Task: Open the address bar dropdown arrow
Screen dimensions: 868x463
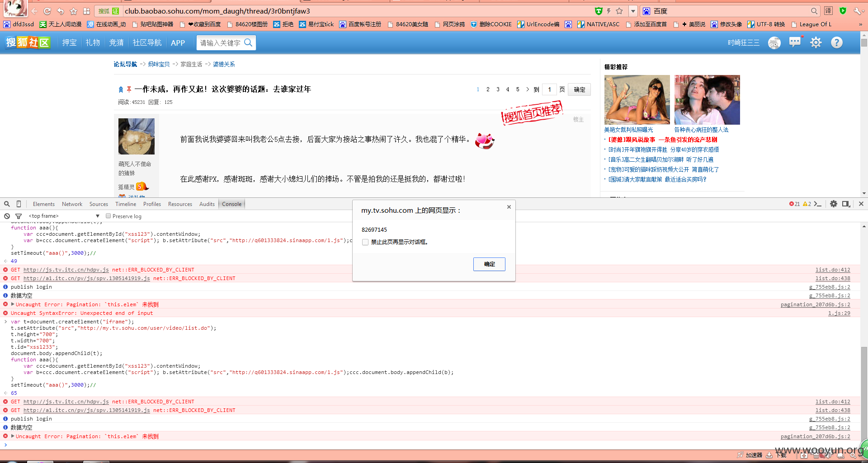Action: [x=633, y=11]
